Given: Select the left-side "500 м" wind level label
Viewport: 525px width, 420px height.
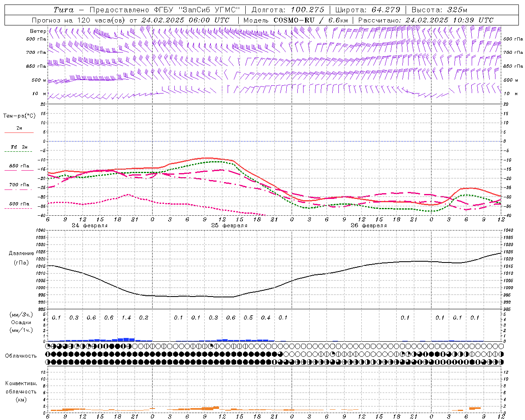Looking at the screenshot, I should (x=39, y=80).
